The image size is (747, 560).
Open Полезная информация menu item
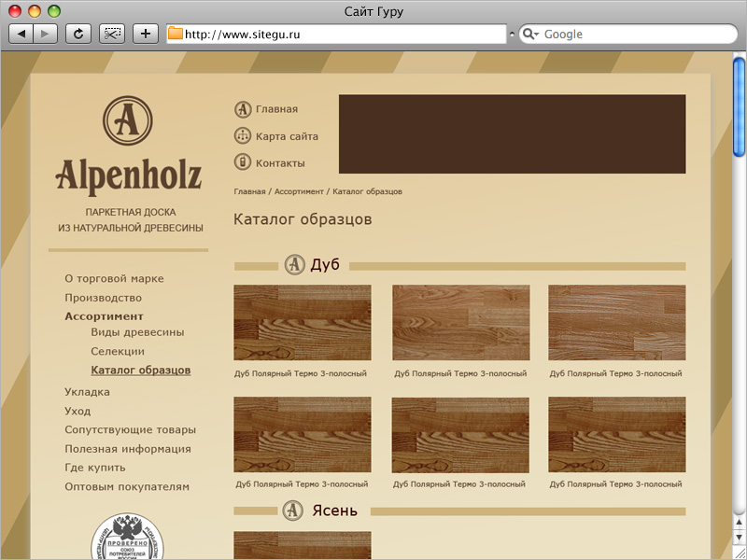click(128, 449)
